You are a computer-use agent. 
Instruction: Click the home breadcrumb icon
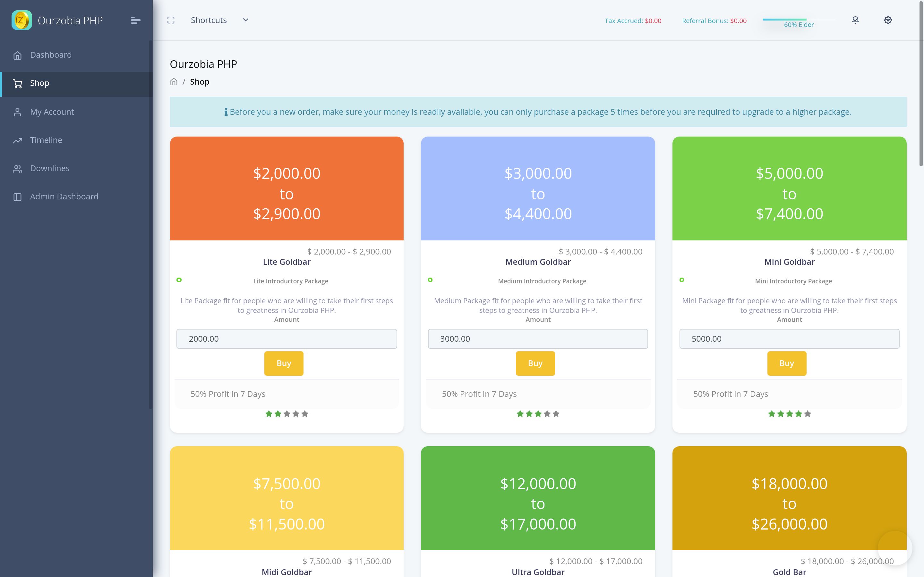[x=174, y=82]
